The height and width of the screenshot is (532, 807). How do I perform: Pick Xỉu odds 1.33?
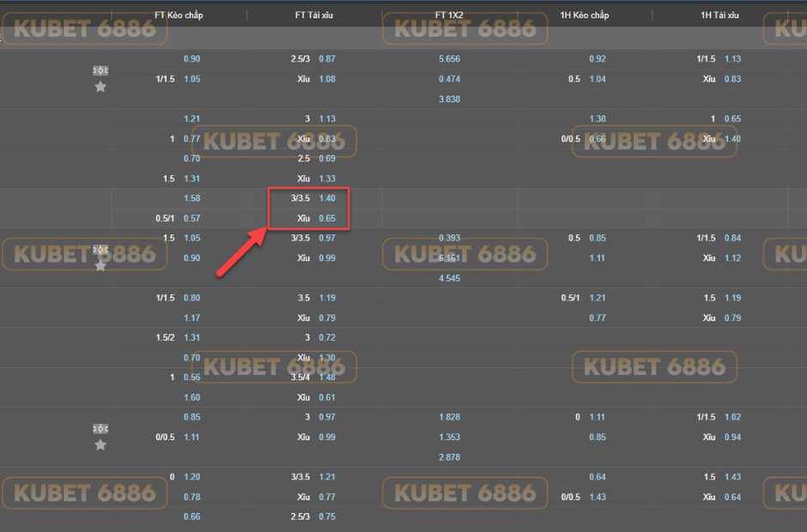327,178
